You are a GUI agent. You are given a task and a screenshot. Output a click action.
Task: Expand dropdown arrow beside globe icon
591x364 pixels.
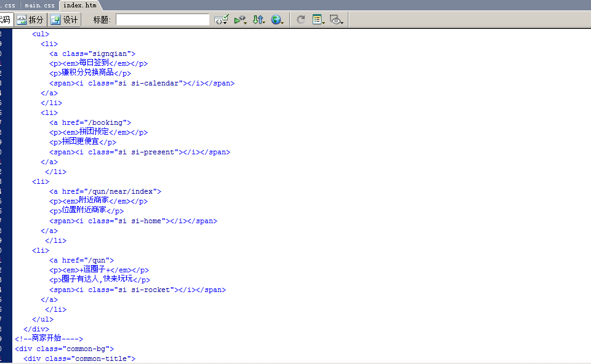[x=283, y=22]
